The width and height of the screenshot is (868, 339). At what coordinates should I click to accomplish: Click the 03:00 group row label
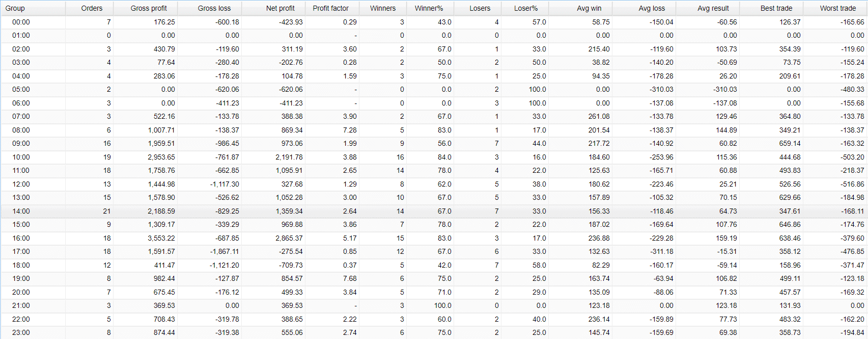21,63
